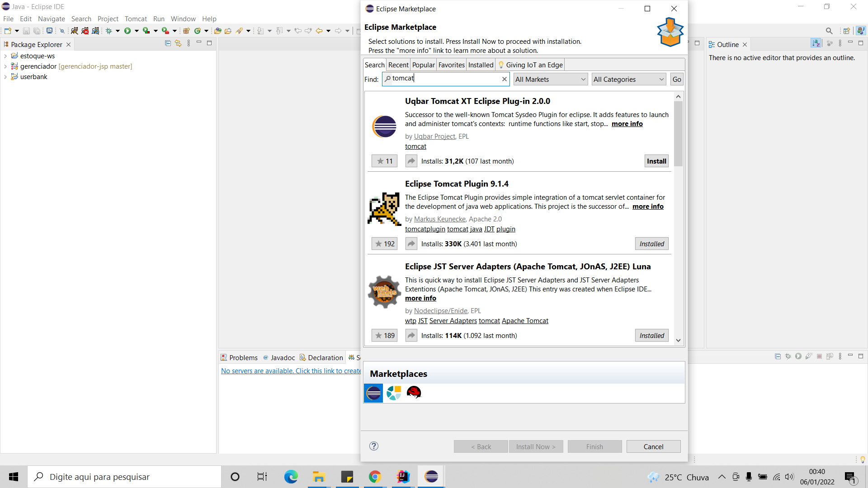Toggle alphabetical sort in the Outline view
This screenshot has height=488, width=868.
click(816, 43)
